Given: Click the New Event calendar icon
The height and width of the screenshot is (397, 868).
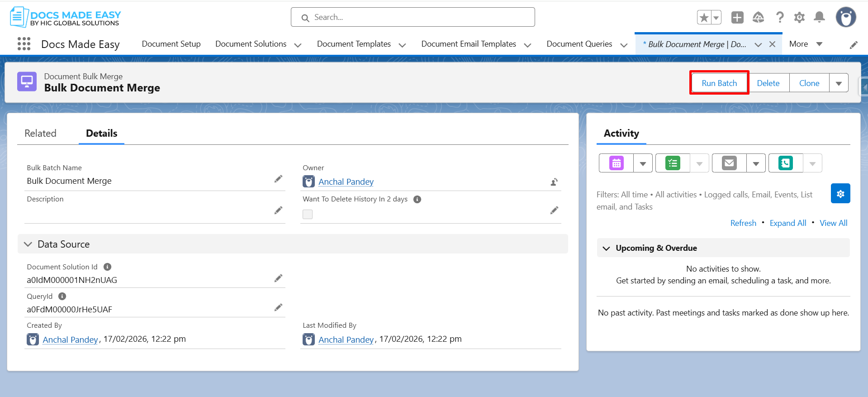Looking at the screenshot, I should (616, 163).
